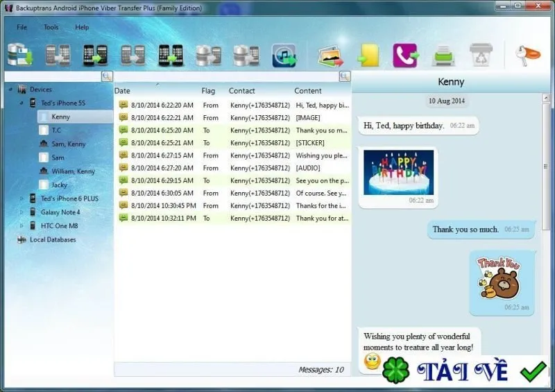Select message row 8/10/2014 6:22:20 AM

coord(233,105)
